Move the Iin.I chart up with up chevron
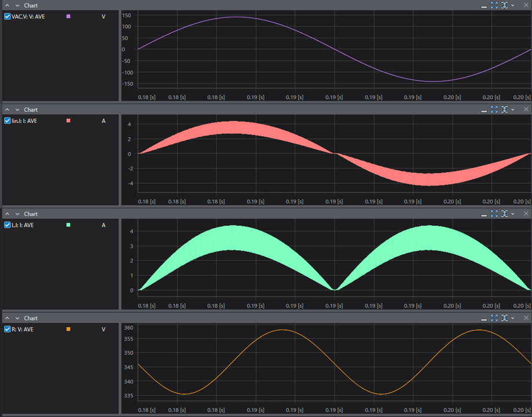 tap(8, 109)
